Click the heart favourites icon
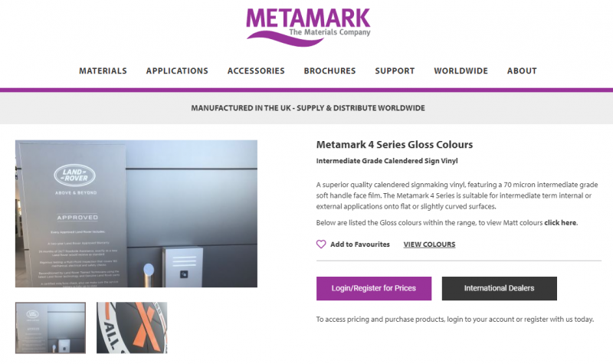Image resolution: width=613 pixels, height=364 pixels. point(321,244)
